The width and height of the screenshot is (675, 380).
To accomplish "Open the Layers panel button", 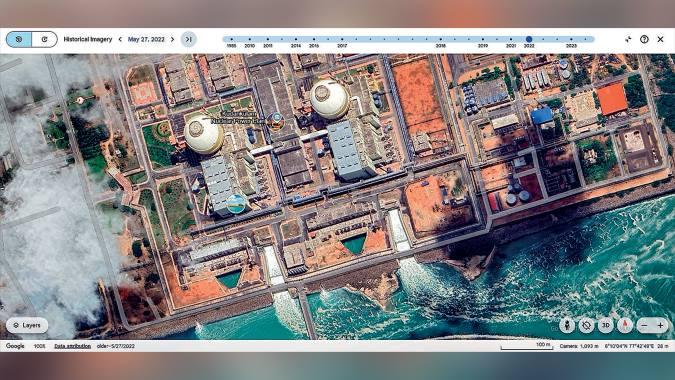I will (27, 325).
